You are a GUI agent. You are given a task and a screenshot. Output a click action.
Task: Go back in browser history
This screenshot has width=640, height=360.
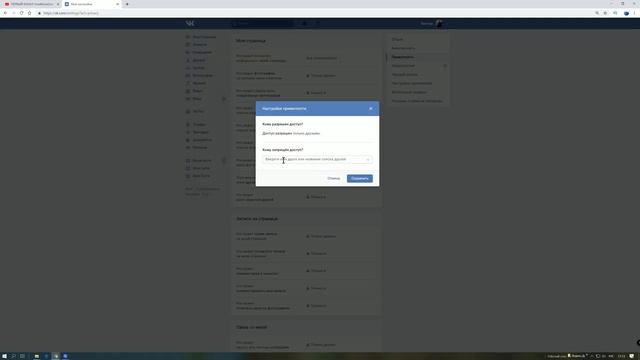click(x=5, y=13)
